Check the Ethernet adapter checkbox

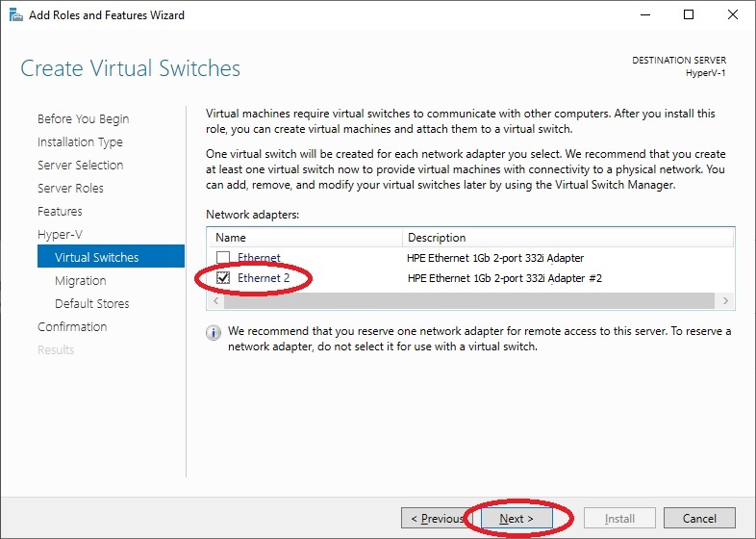[223, 257]
